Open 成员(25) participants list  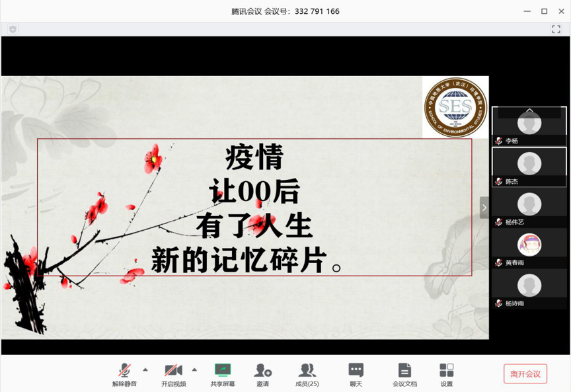click(x=307, y=371)
